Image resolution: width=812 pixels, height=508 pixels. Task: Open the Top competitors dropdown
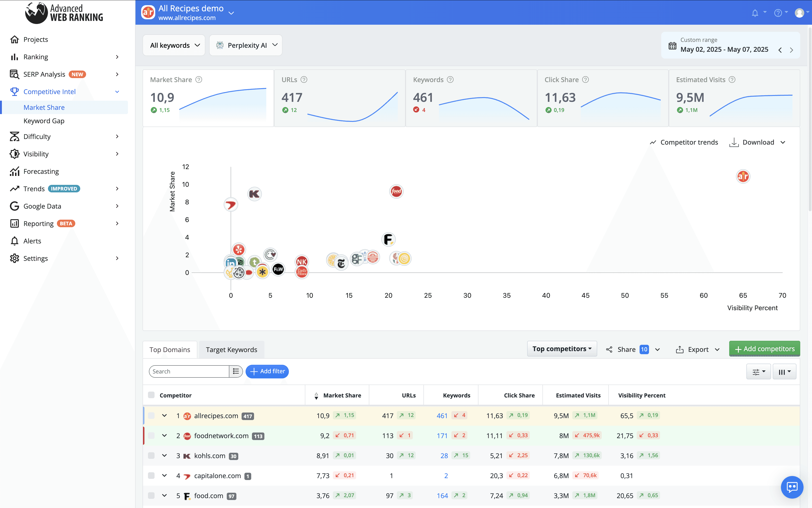562,349
